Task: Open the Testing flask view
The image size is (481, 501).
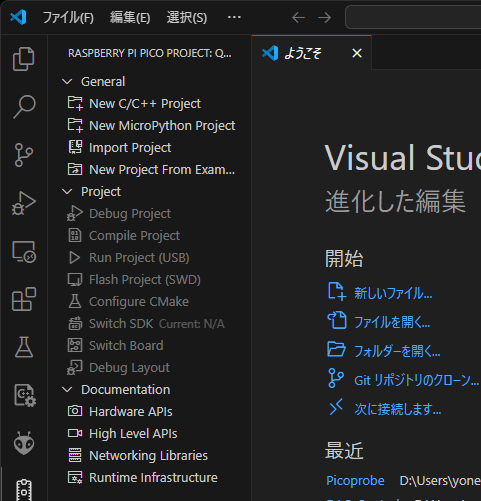Action: coord(24,347)
